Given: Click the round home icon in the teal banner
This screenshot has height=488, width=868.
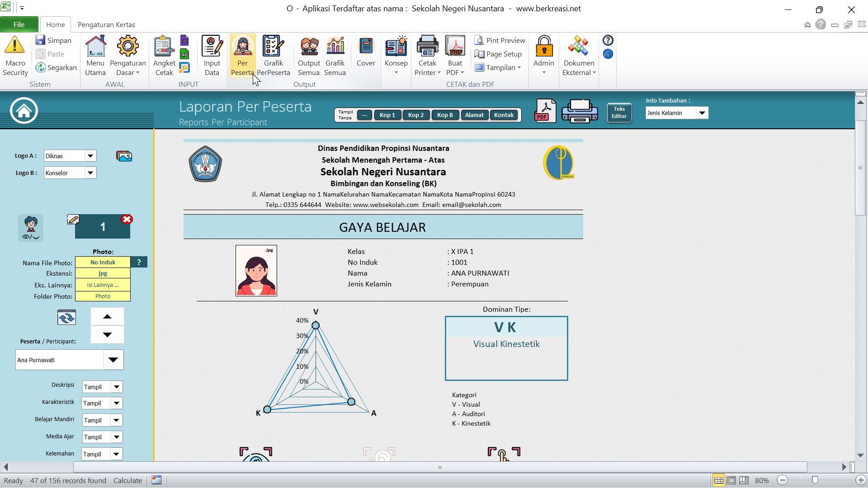Looking at the screenshot, I should pyautogui.click(x=24, y=111).
